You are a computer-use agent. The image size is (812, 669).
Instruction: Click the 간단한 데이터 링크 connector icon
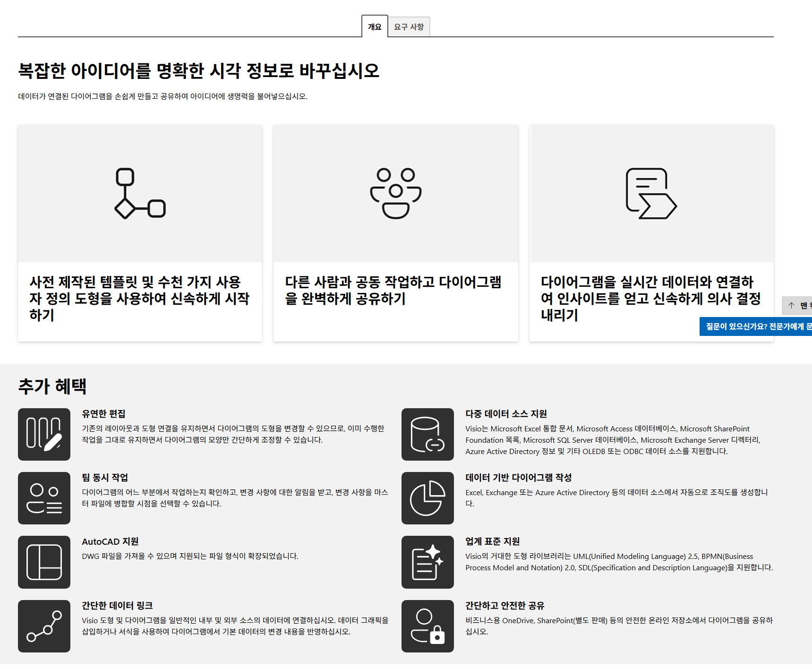(44, 626)
